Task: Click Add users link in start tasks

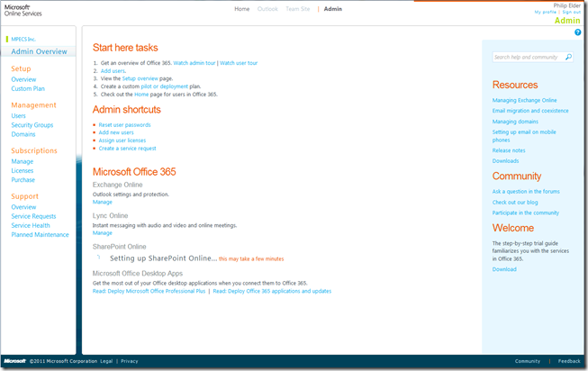Action: (113, 71)
